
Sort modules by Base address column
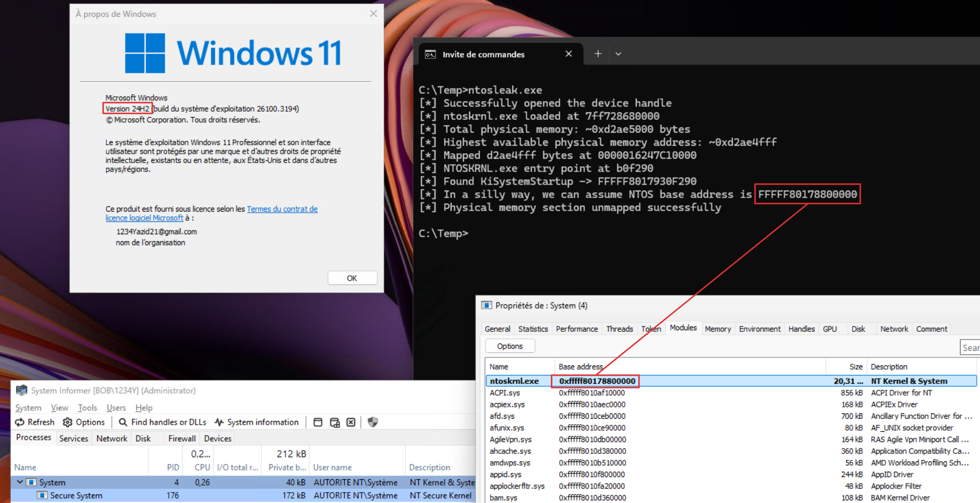690,366
